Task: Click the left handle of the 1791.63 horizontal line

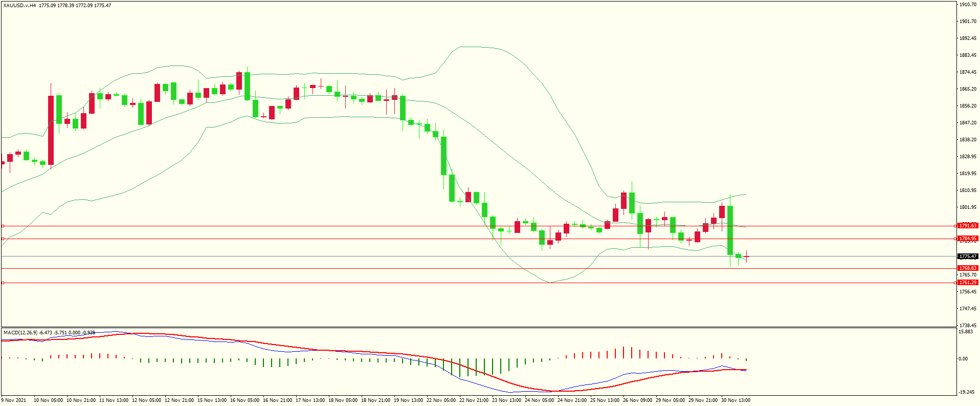Action: (3, 226)
